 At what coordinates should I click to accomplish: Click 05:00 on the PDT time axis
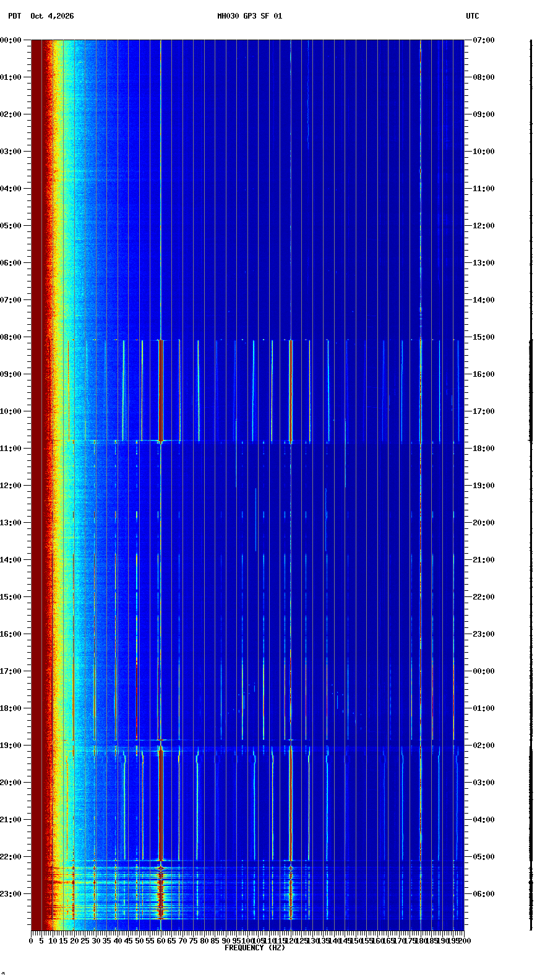pos(11,226)
